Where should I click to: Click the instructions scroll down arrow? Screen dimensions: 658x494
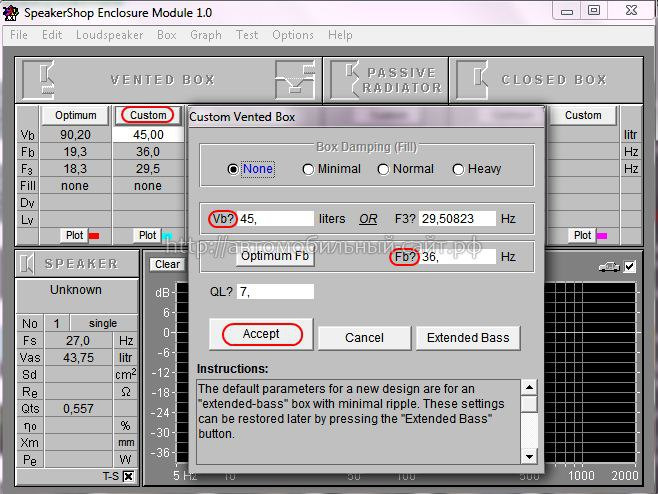[x=529, y=457]
